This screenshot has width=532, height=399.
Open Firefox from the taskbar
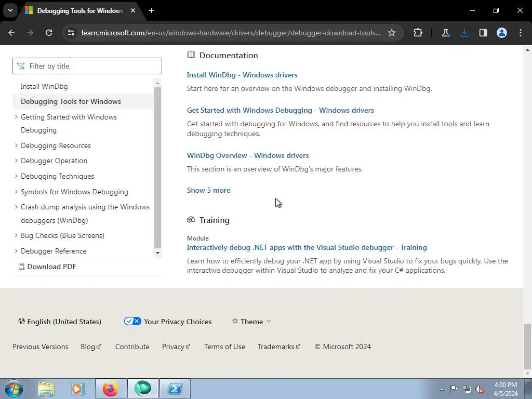pyautogui.click(x=111, y=389)
